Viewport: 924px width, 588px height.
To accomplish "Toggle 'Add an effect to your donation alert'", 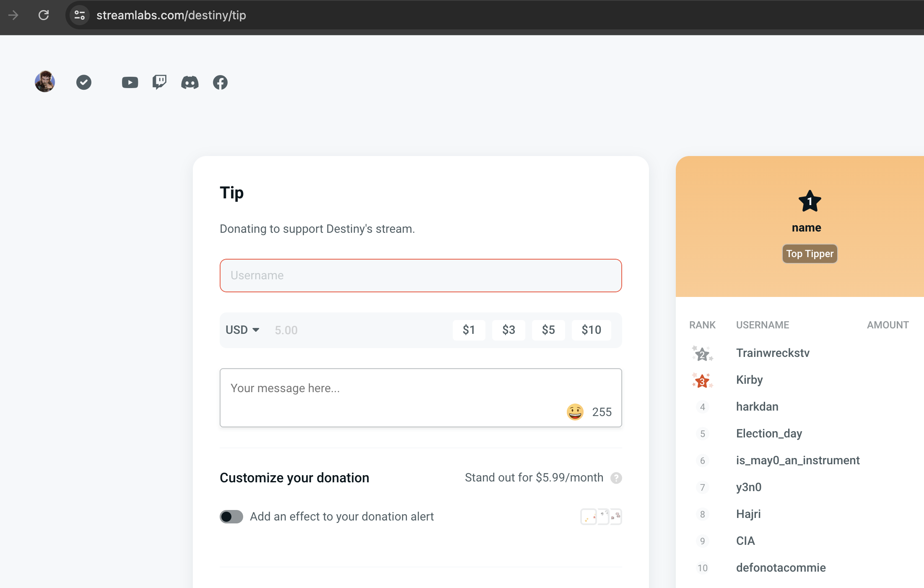I will 231,517.
